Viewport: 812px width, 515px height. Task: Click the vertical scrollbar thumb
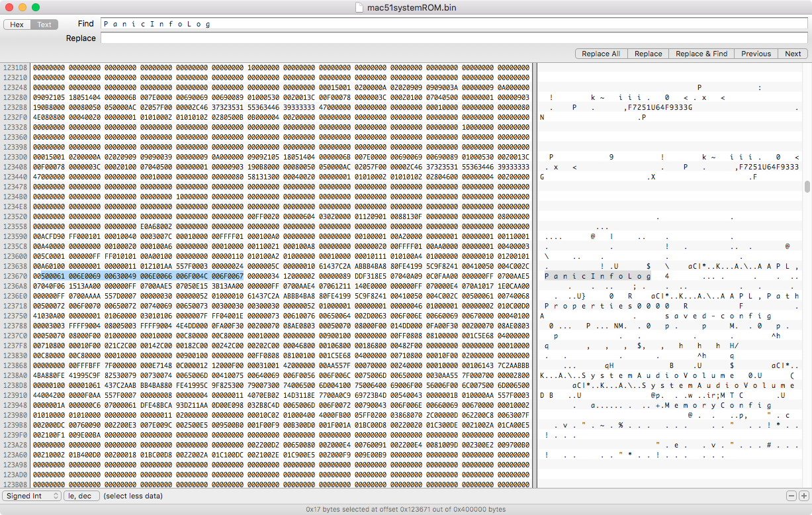point(807,187)
